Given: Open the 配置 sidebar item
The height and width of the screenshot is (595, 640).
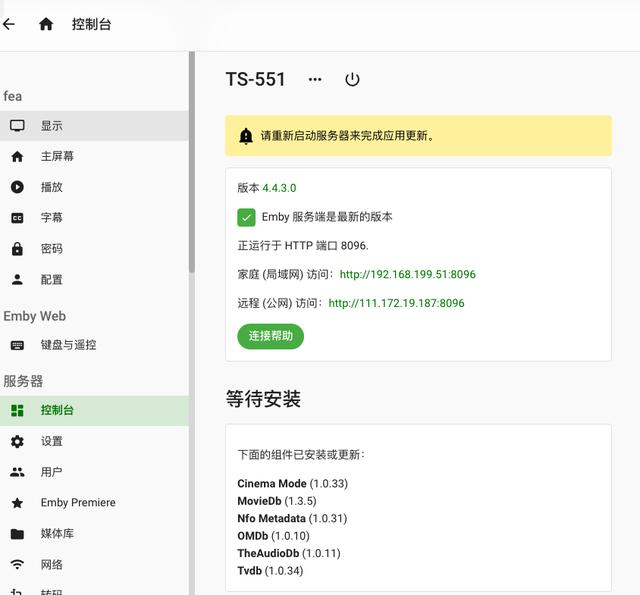Looking at the screenshot, I should coord(94,280).
